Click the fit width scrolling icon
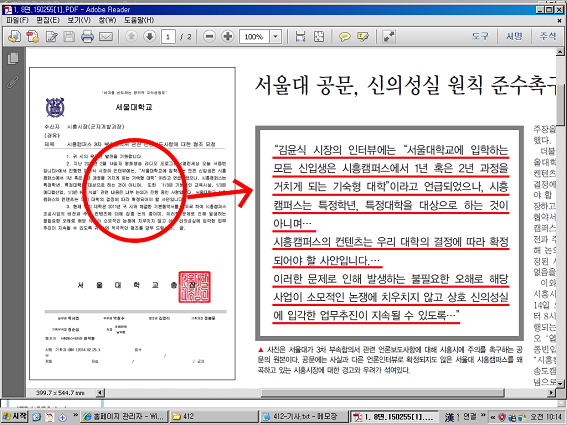The width and height of the screenshot is (567, 425). (x=300, y=37)
